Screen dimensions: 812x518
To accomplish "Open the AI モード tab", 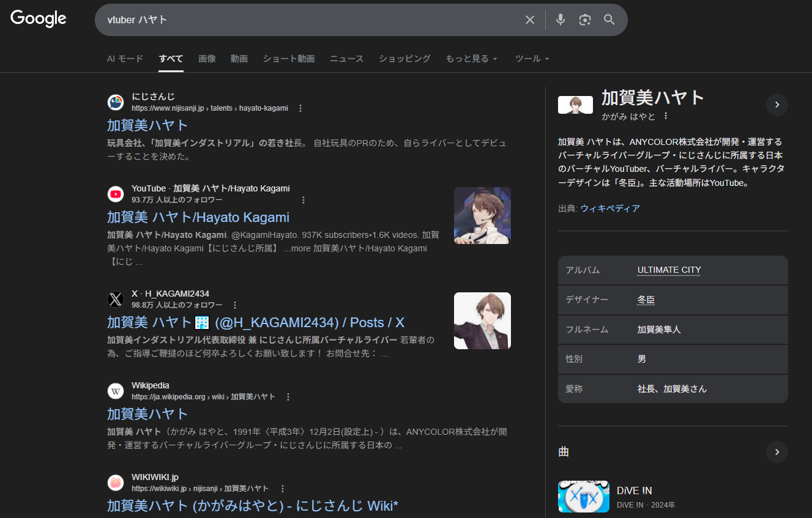I will pos(125,59).
